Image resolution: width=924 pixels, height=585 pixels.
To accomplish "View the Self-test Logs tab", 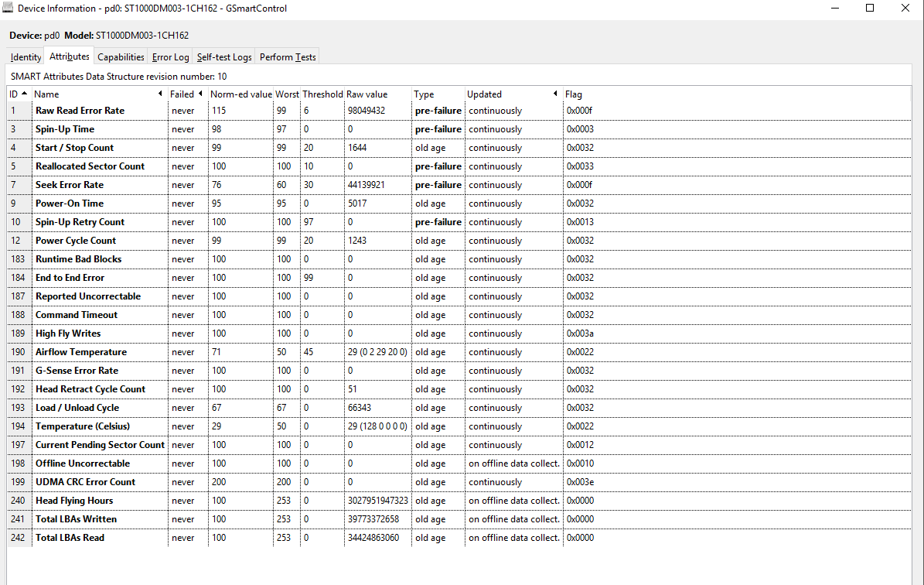I will coord(224,57).
